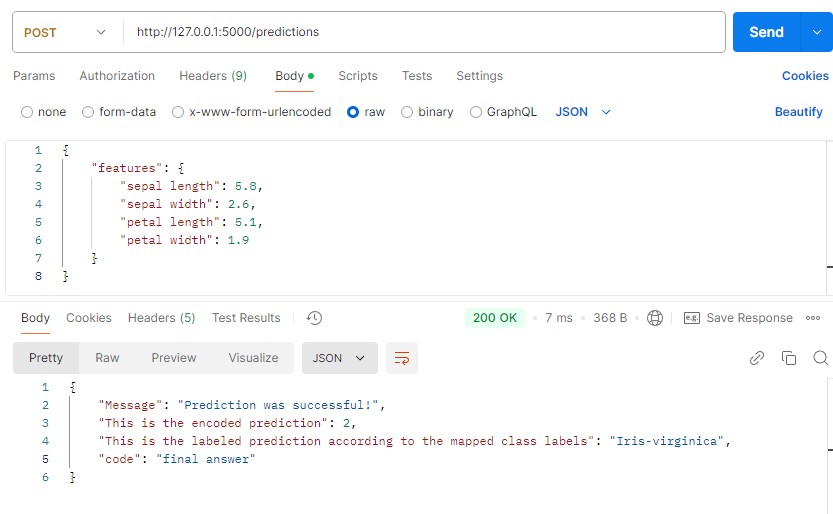Image resolution: width=833 pixels, height=514 pixels.
Task: View response Headers (5) tab
Action: pos(162,318)
